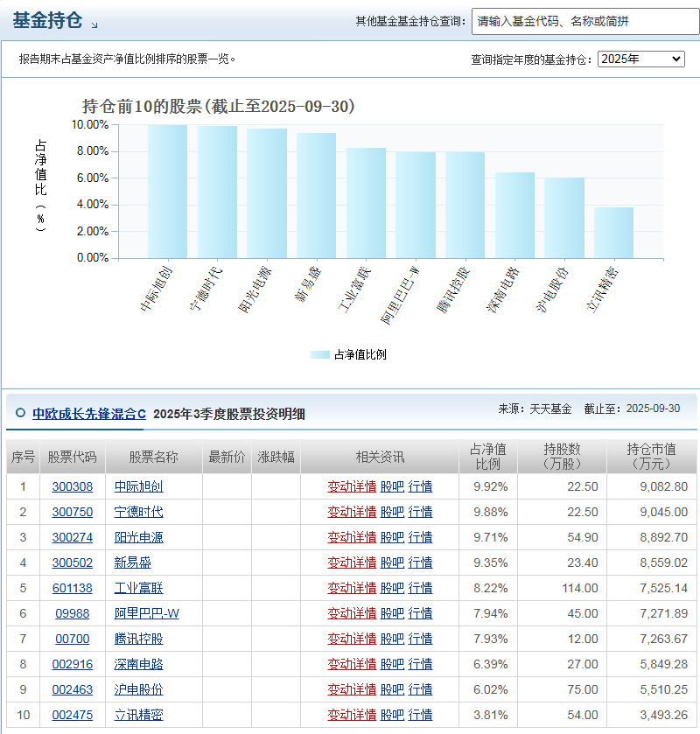
Task: Open stock code 300308 link
Action: (x=72, y=486)
